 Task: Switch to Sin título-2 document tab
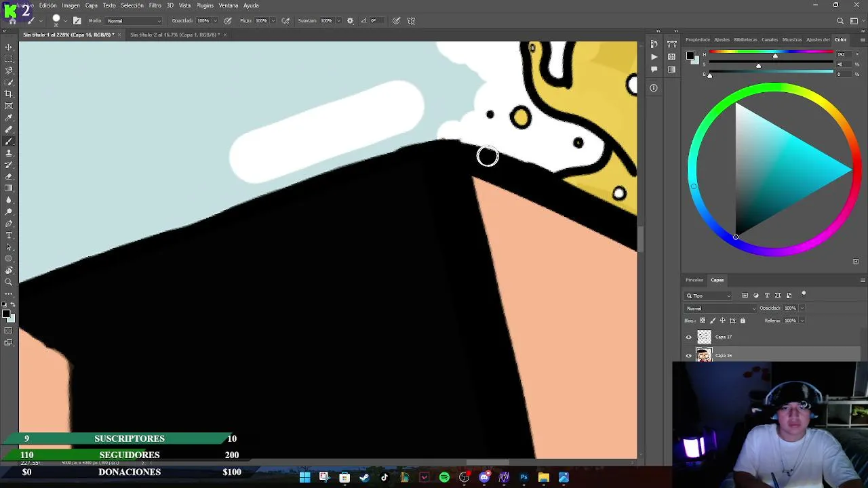pyautogui.click(x=174, y=35)
